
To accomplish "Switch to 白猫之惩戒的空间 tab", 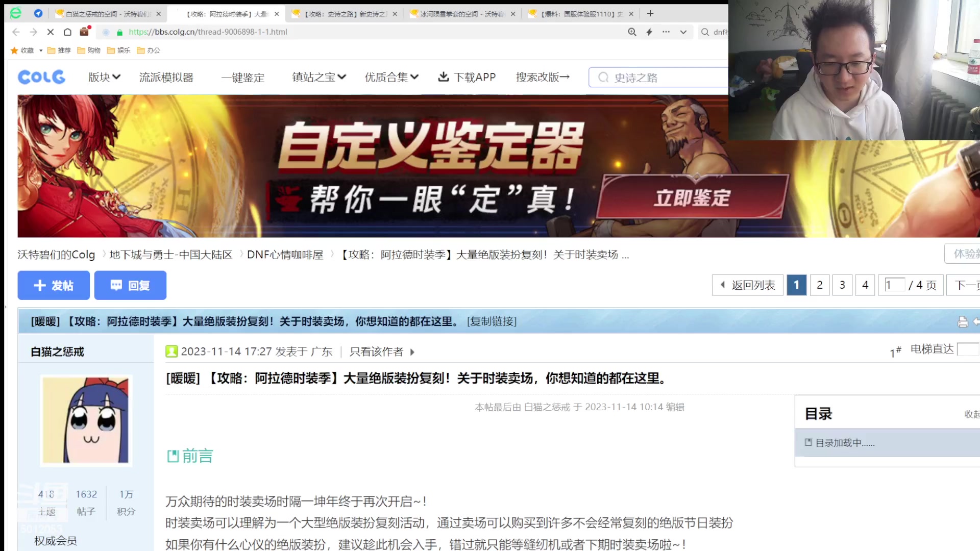I will (108, 14).
